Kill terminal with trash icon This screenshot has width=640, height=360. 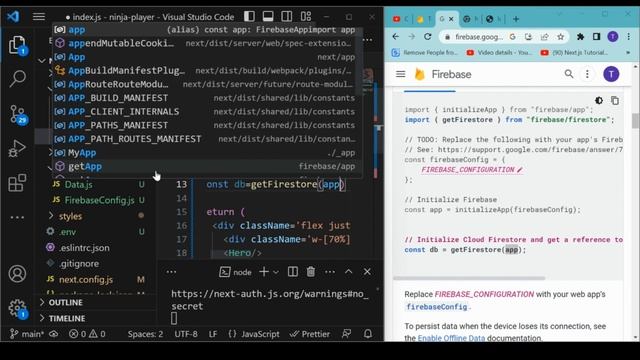point(311,272)
